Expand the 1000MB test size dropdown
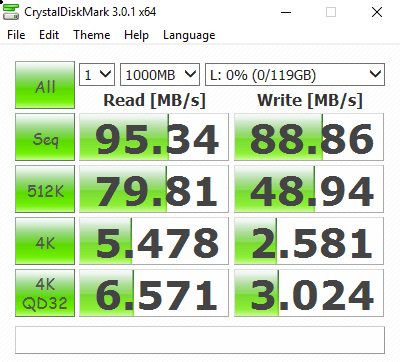 click(160, 74)
